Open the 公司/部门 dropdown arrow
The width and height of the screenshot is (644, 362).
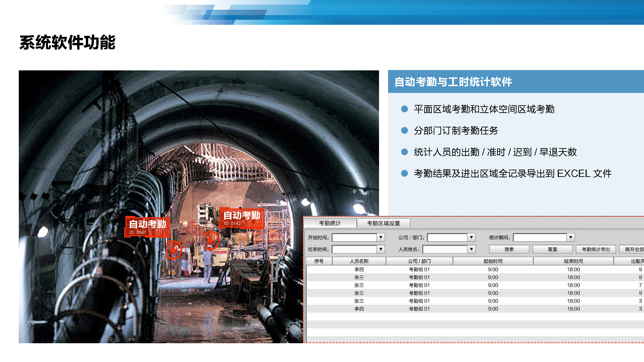click(x=471, y=237)
